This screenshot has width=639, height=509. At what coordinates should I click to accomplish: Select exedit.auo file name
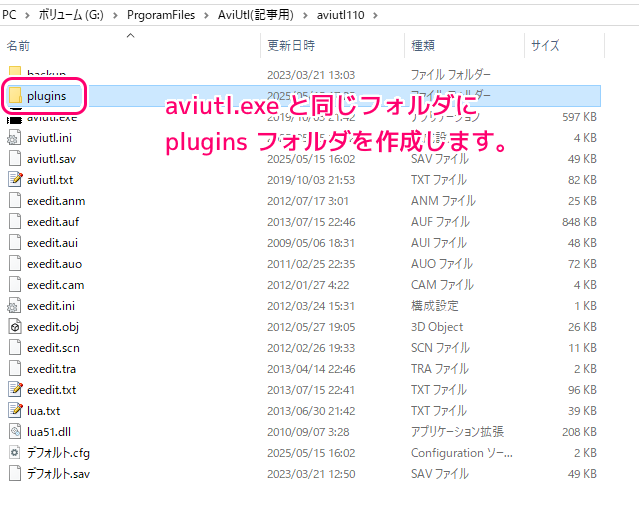point(55,264)
